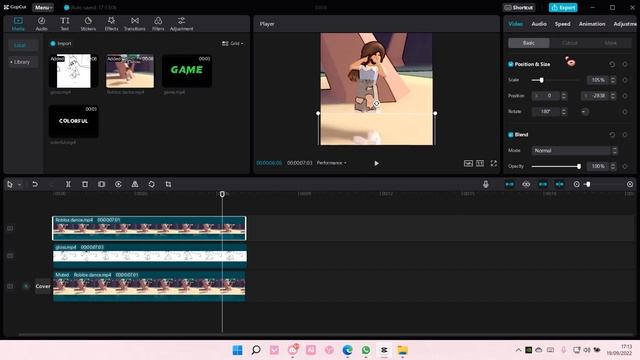This screenshot has width=640, height=360.
Task: Click the Export button
Action: pyautogui.click(x=563, y=7)
